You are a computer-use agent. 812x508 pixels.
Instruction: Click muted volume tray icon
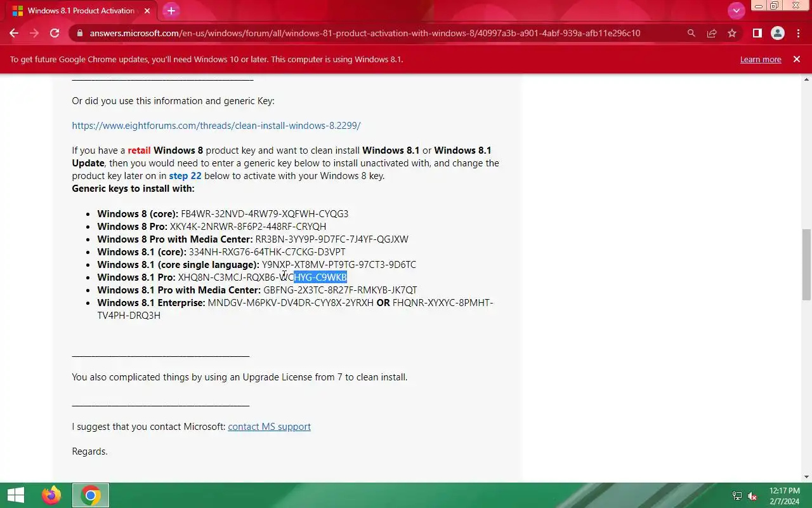click(x=753, y=496)
